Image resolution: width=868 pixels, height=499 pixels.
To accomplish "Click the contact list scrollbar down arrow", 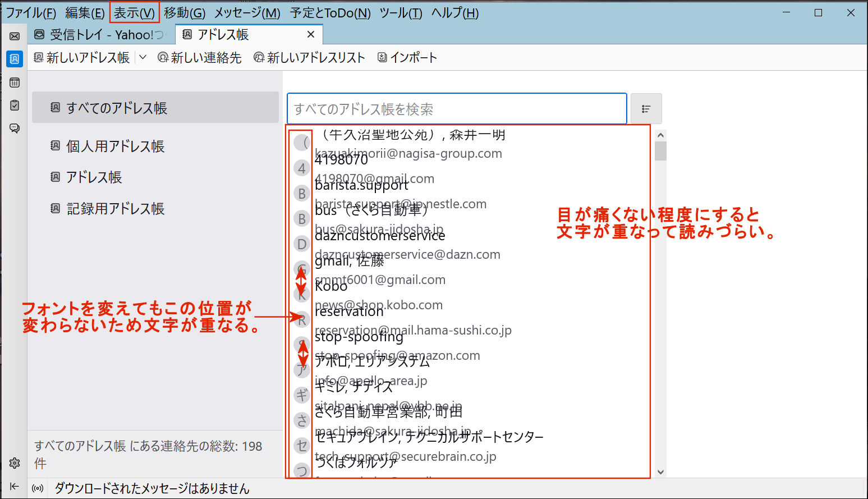I will tap(660, 472).
